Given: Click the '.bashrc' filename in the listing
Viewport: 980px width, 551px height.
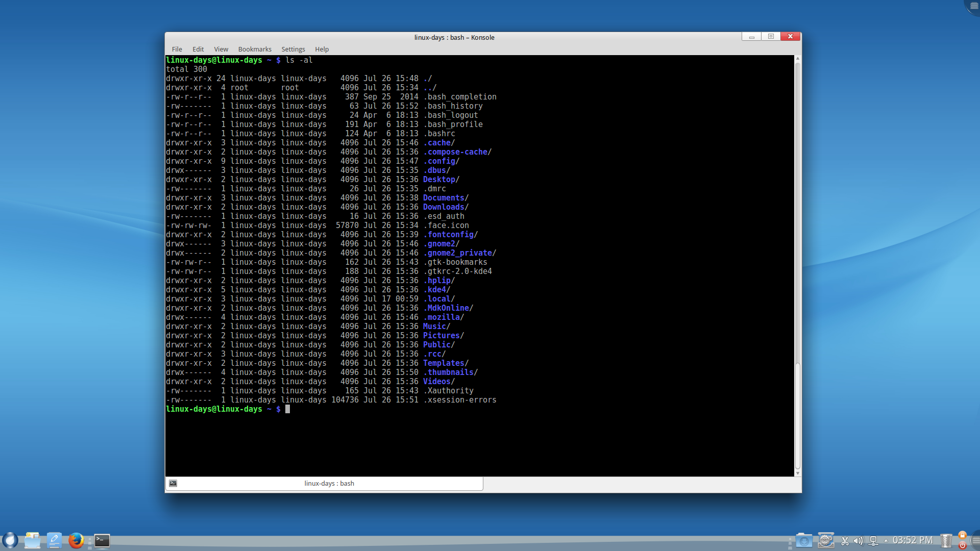Looking at the screenshot, I should point(439,134).
